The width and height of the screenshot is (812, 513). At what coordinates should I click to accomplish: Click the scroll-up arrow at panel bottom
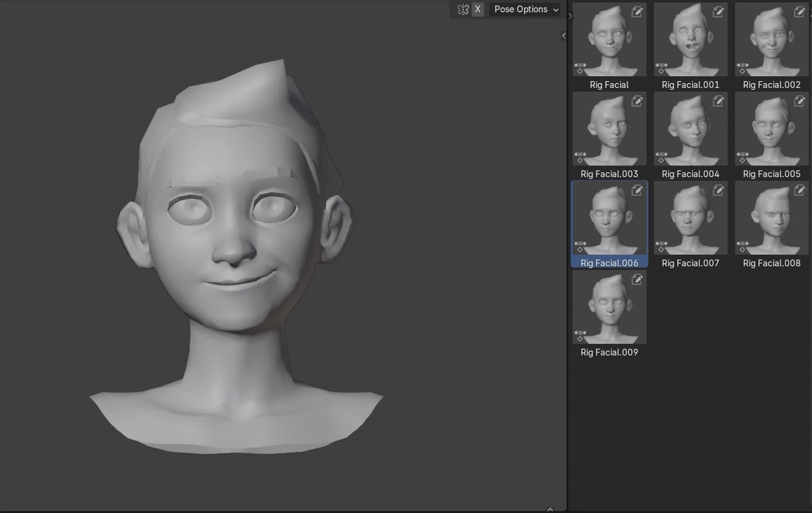pyautogui.click(x=551, y=509)
